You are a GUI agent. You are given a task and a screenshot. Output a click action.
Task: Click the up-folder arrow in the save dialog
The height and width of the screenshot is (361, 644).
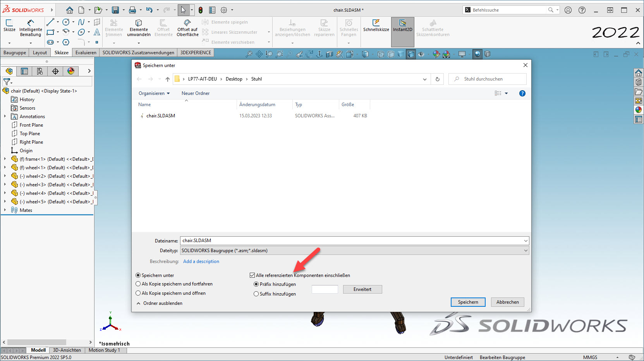click(x=167, y=79)
